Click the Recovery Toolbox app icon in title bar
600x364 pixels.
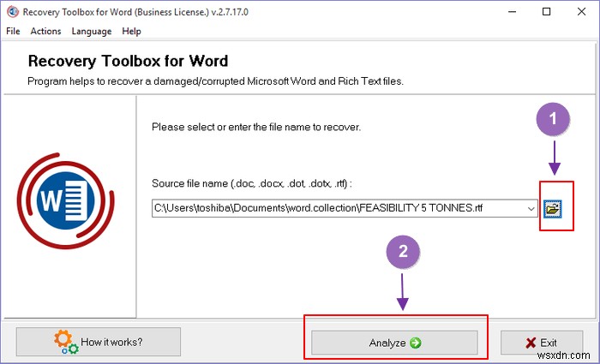pyautogui.click(x=13, y=12)
